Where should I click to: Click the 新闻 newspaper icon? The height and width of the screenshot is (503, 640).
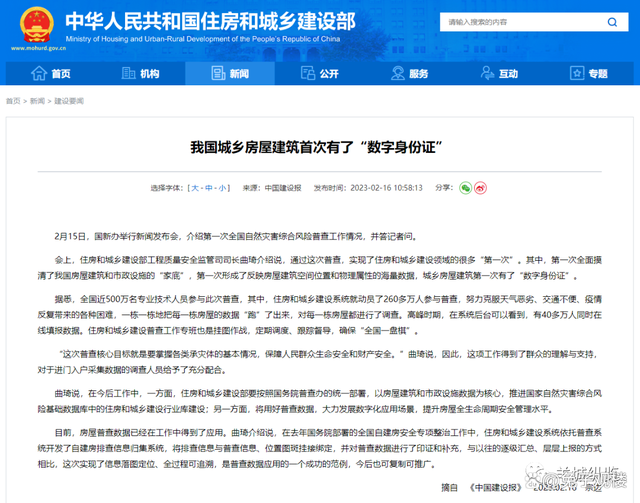click(x=218, y=73)
